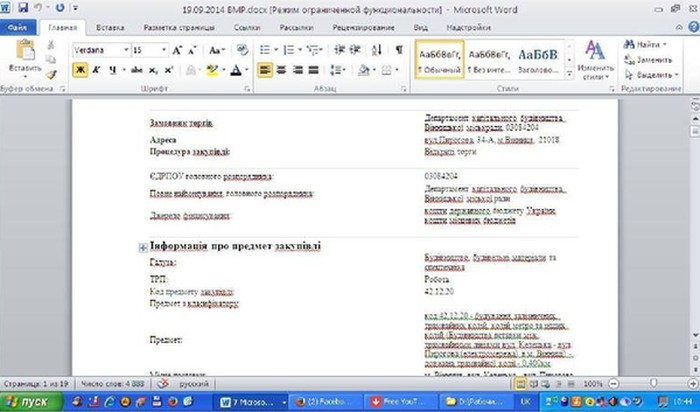Click the Cut scissors icon

click(x=50, y=45)
